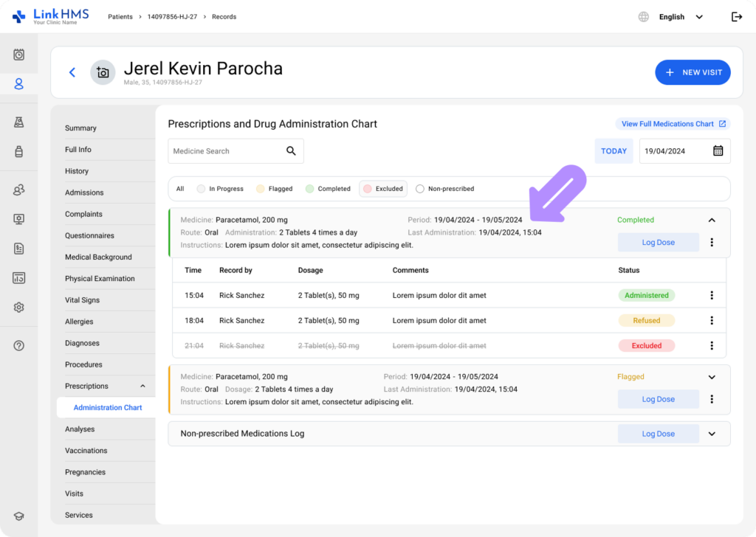The height and width of the screenshot is (537, 756).
Task: Select the Completed filter chip
Action: [328, 189]
